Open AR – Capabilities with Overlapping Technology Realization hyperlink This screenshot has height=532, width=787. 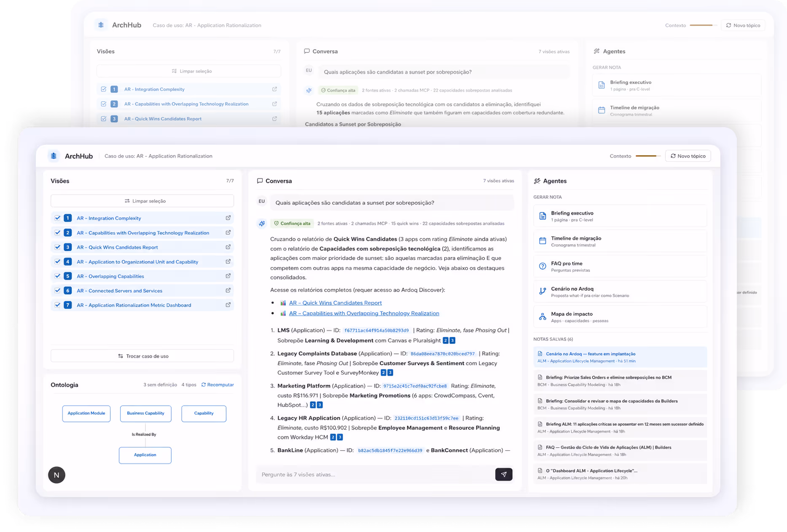(x=364, y=313)
